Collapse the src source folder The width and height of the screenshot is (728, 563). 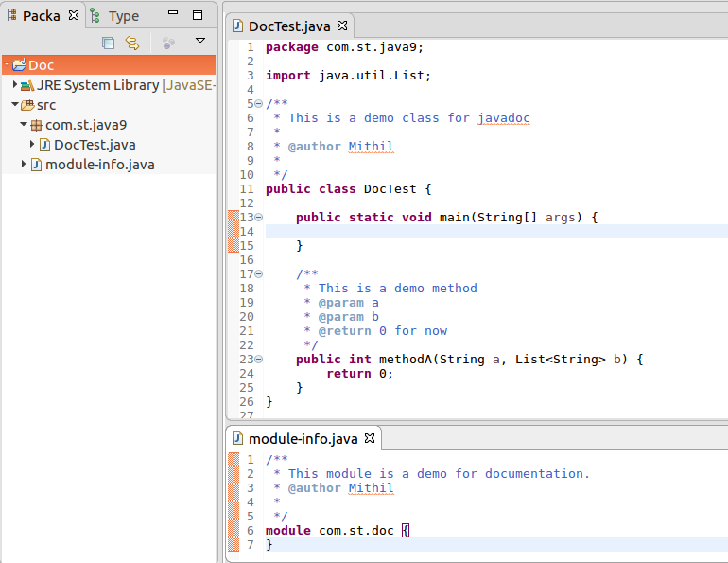[x=14, y=105]
